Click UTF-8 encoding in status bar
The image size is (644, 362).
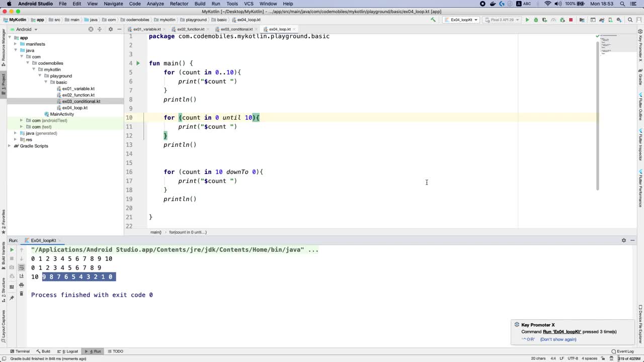(x=573, y=358)
